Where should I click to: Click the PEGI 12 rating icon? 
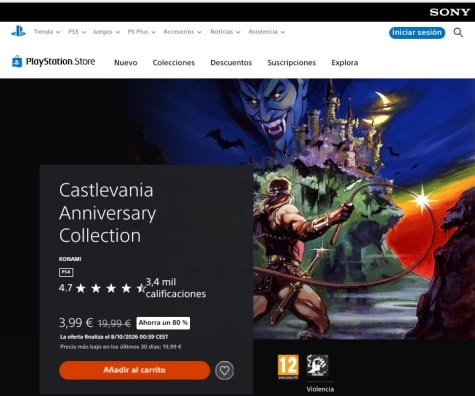(x=288, y=367)
